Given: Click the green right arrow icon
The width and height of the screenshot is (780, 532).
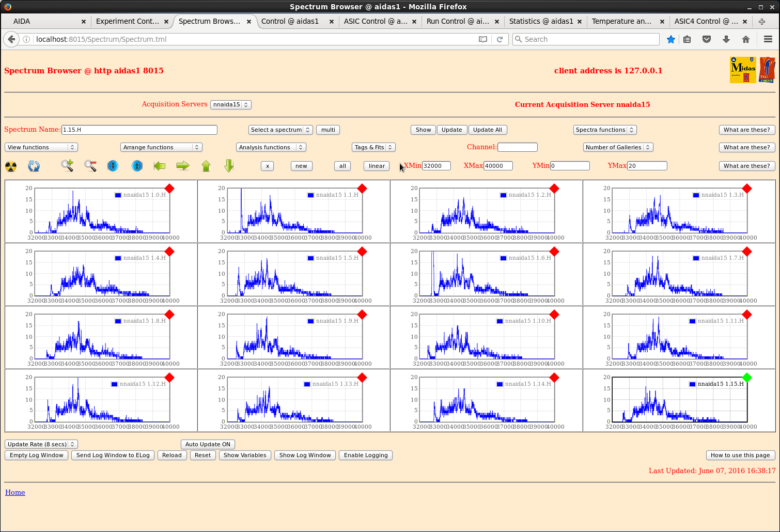Looking at the screenshot, I should pyautogui.click(x=183, y=166).
